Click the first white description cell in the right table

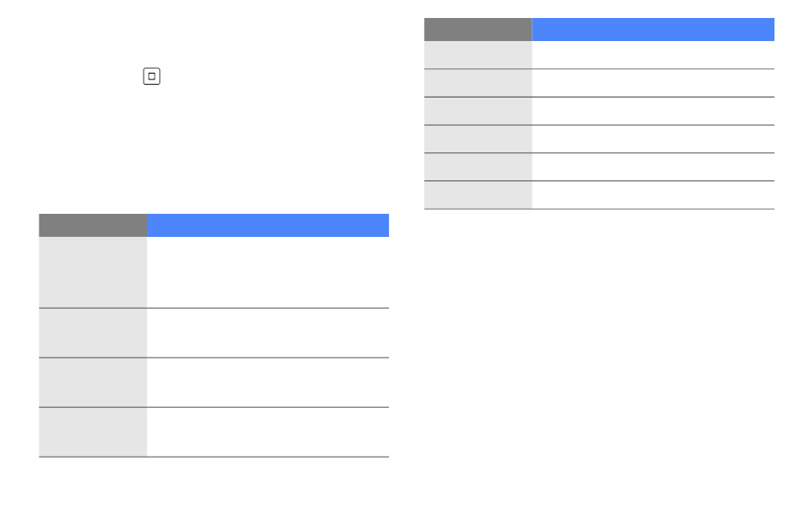click(653, 55)
